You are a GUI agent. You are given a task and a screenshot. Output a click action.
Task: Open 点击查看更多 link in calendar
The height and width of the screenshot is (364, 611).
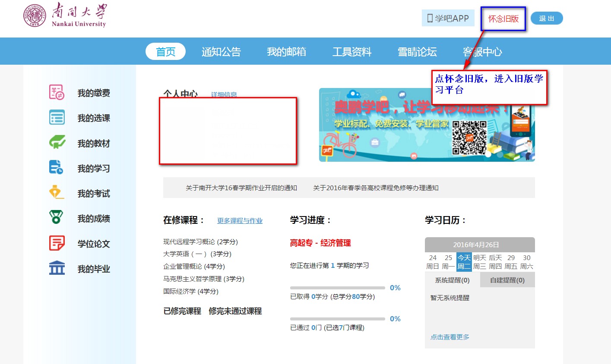coord(450,337)
